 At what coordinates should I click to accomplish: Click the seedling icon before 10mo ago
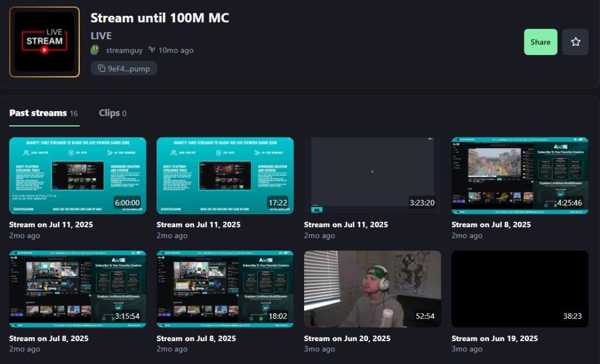(x=152, y=50)
